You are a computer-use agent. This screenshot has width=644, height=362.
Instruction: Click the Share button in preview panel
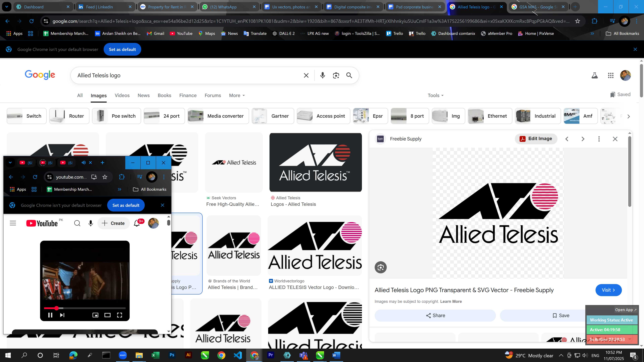435,316
